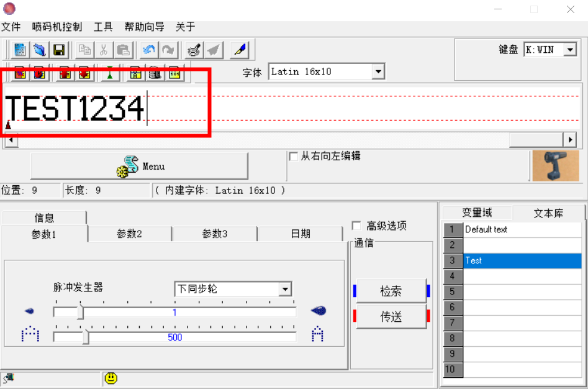This screenshot has width=588, height=389.
Task: Enable the 从右向左编辑 checkbox
Action: [294, 157]
